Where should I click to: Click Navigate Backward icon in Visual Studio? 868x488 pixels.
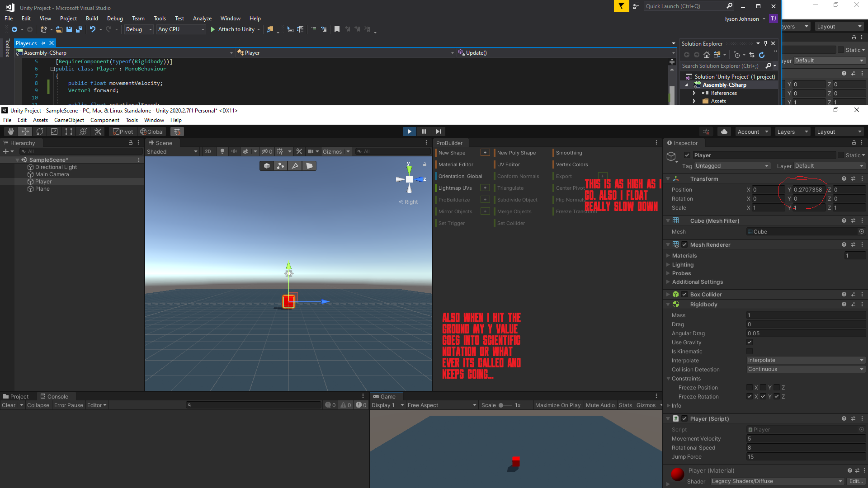point(14,29)
